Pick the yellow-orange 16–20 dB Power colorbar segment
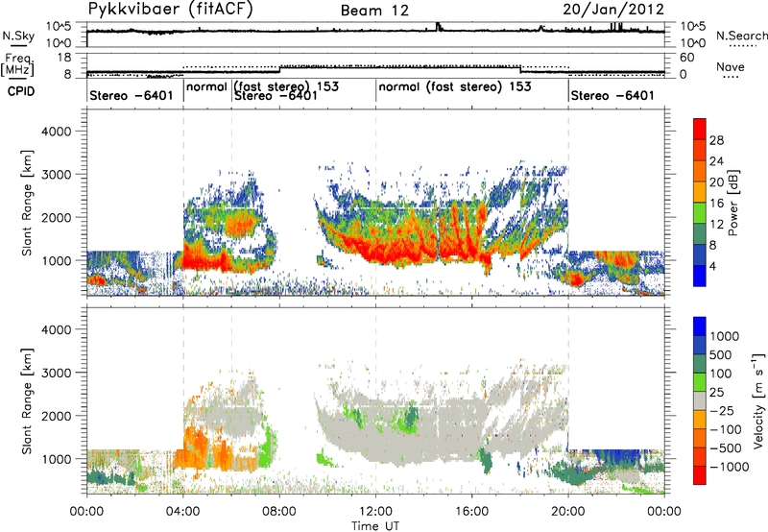This screenshot has width=768, height=532. (x=700, y=192)
